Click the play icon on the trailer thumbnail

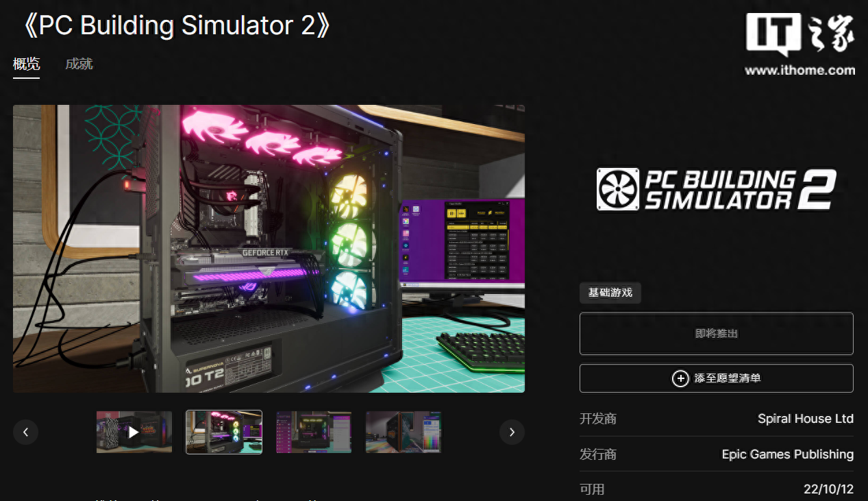[x=134, y=432]
